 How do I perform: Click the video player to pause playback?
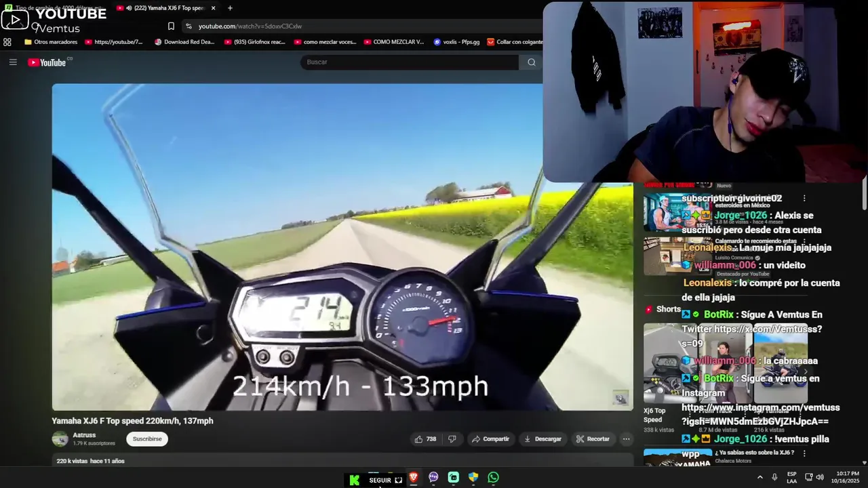pos(342,247)
